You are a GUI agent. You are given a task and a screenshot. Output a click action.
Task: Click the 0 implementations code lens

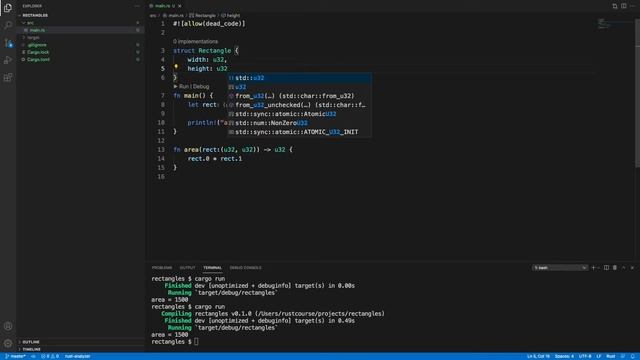pos(195,42)
